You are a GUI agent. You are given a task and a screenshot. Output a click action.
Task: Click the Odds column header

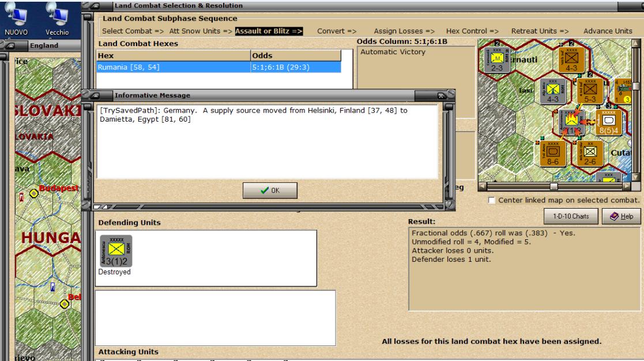(x=296, y=55)
